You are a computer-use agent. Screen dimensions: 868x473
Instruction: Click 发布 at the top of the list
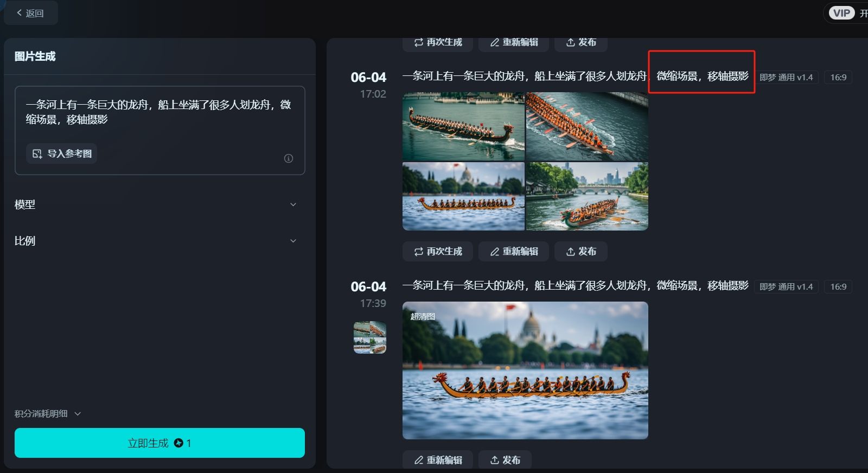tap(581, 42)
